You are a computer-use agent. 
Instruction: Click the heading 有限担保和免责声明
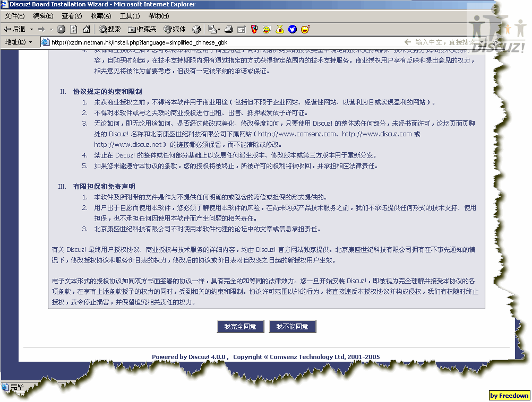click(x=104, y=187)
